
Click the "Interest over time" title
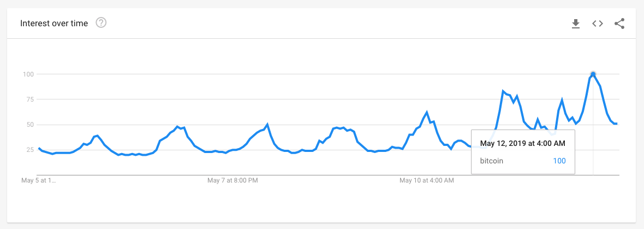point(54,24)
